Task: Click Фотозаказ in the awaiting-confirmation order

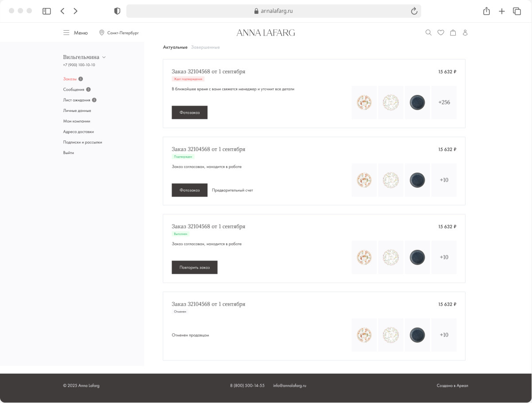Action: point(189,113)
